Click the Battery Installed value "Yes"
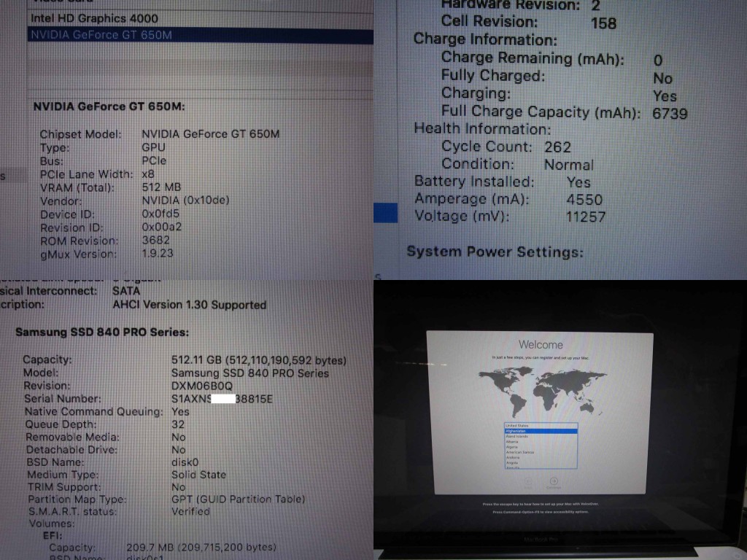The width and height of the screenshot is (747, 560). (x=578, y=182)
